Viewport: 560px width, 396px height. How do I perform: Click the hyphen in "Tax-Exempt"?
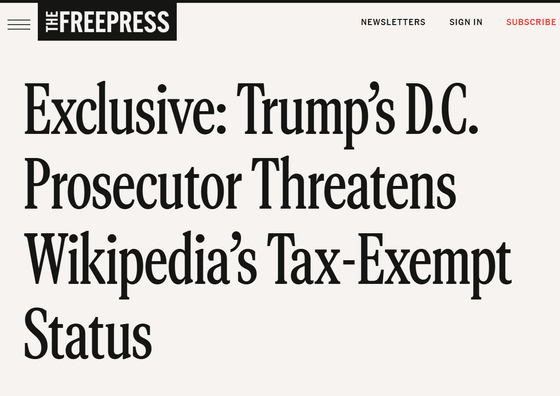[350, 265]
